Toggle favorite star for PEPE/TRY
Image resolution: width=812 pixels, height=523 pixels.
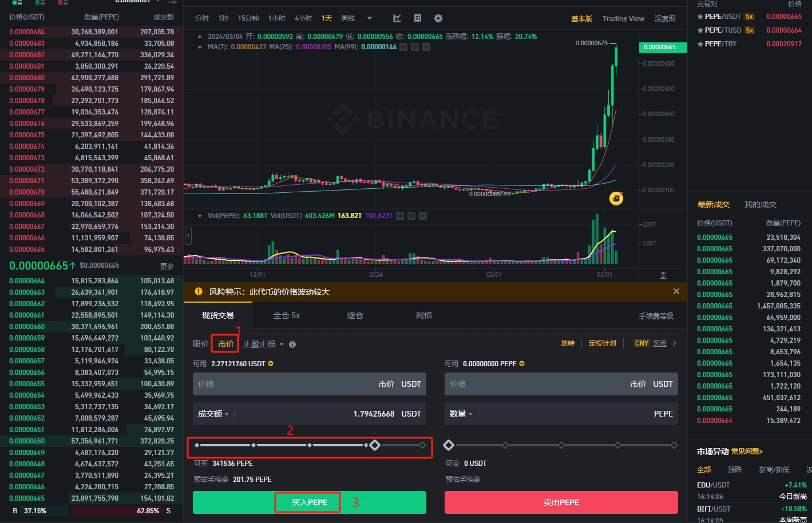coord(700,44)
